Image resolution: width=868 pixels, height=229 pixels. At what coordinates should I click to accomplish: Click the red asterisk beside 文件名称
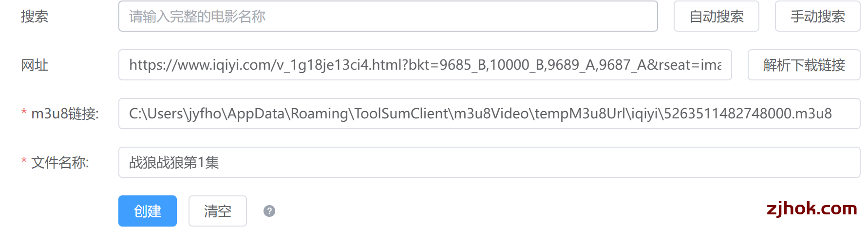click(x=24, y=161)
